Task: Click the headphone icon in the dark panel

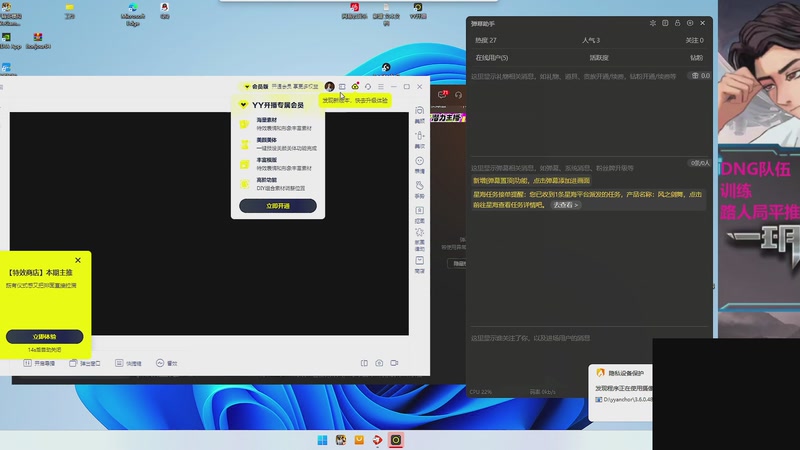Action: (458, 95)
